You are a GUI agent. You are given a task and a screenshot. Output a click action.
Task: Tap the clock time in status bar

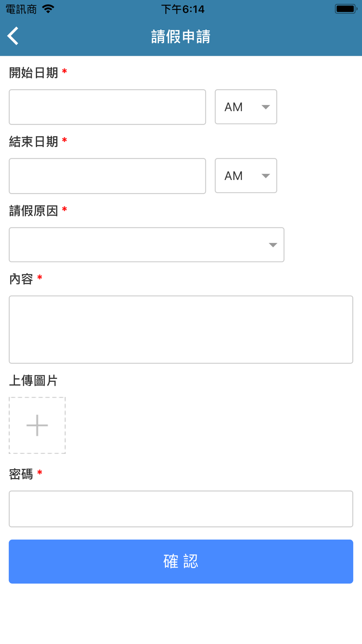[x=183, y=9]
